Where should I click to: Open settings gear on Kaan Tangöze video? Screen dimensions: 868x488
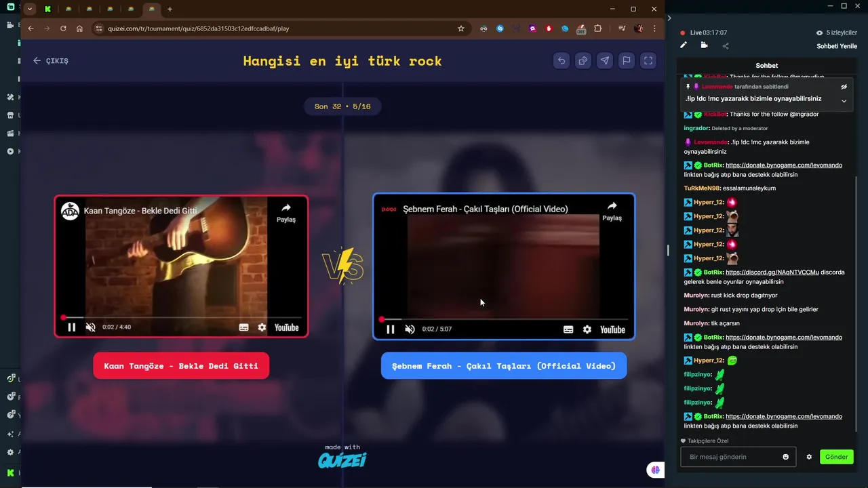[x=262, y=327]
